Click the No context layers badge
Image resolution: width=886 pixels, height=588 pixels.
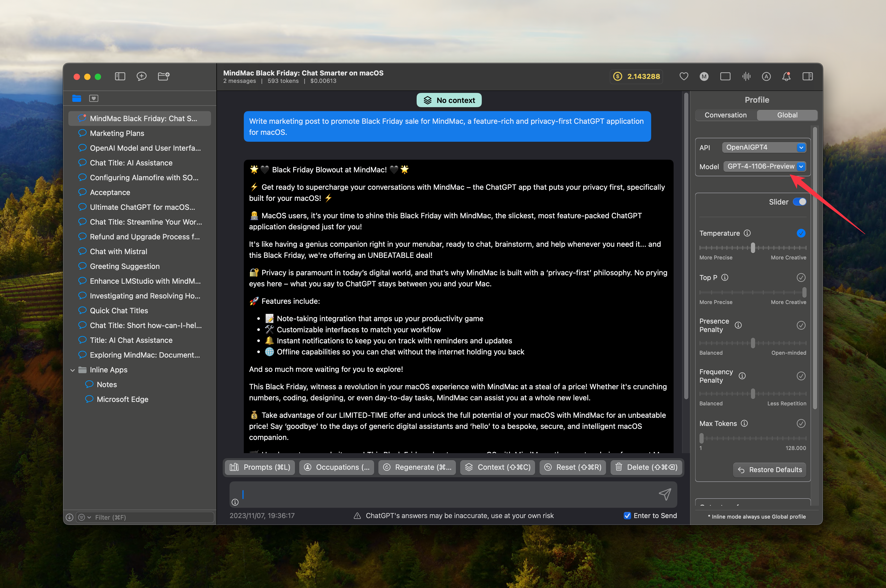[449, 100]
